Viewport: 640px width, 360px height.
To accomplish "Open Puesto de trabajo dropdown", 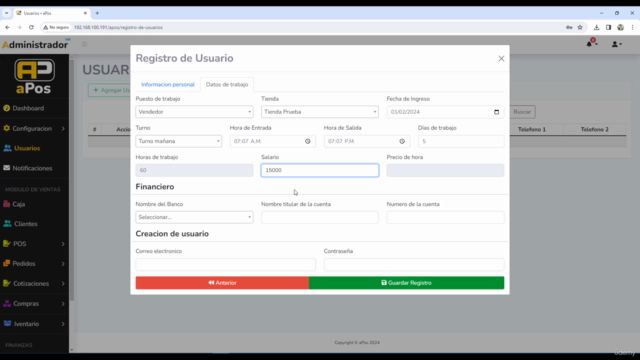I will click(194, 112).
